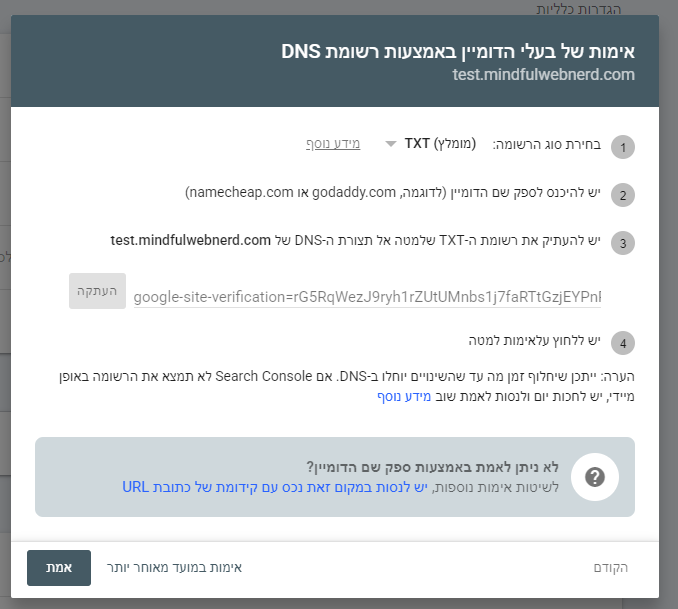Select the google-site-verification text field
Image resolution: width=678 pixels, height=609 pixels.
pyautogui.click(x=367, y=297)
